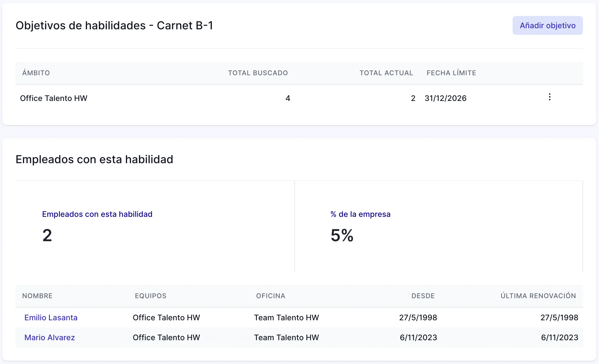This screenshot has height=364, width=599.
Task: Click the OFICINA column header
Action: tap(270, 296)
